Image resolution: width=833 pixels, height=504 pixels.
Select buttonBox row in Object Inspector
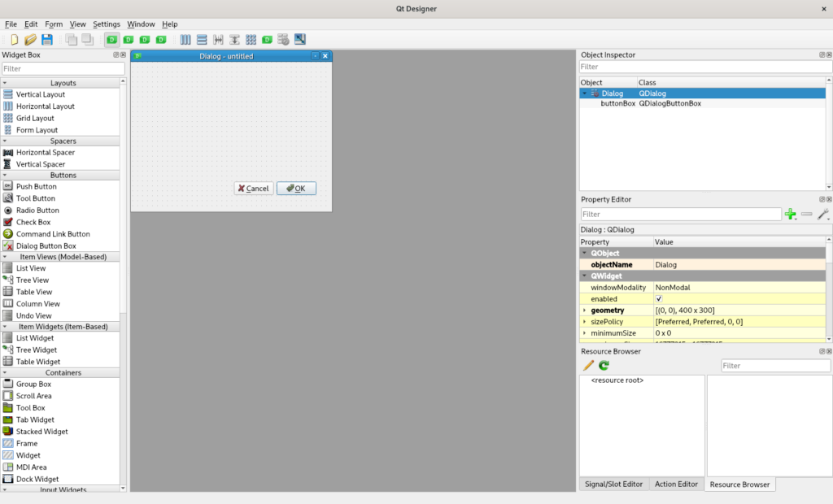tap(702, 103)
